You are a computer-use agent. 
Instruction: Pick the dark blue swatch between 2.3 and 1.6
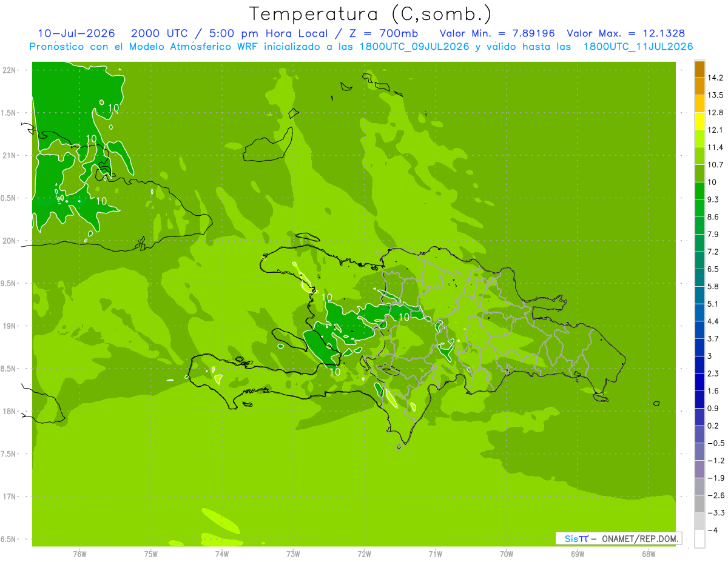(699, 382)
